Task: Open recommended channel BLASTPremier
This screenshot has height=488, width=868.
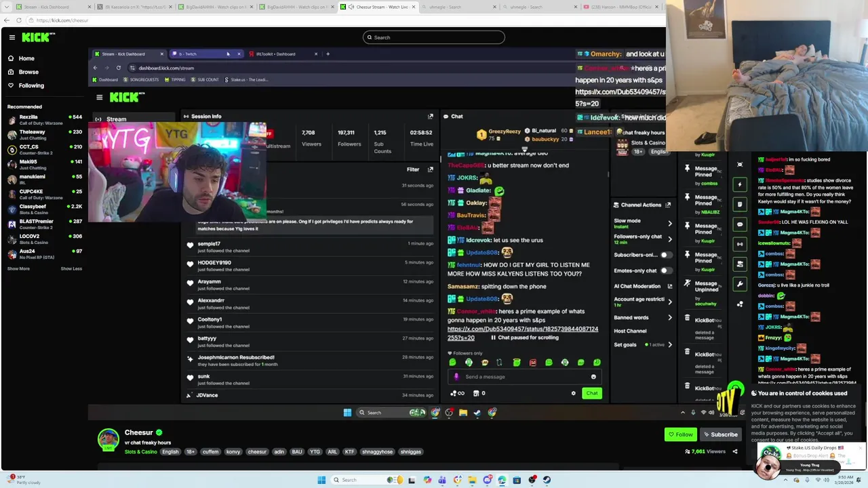Action: pos(44,224)
